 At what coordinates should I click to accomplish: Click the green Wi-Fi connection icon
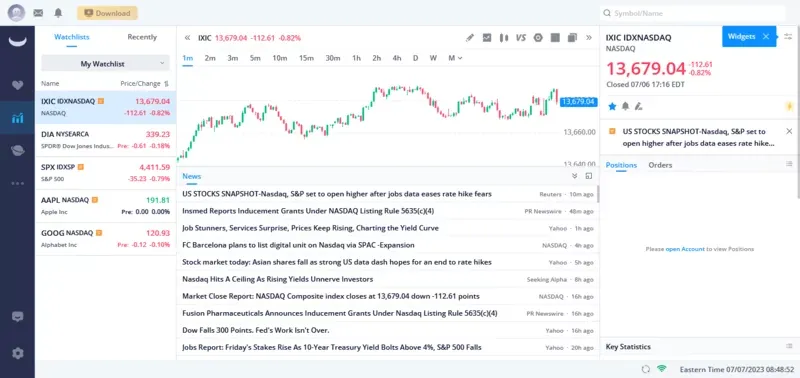pyautogui.click(x=662, y=369)
